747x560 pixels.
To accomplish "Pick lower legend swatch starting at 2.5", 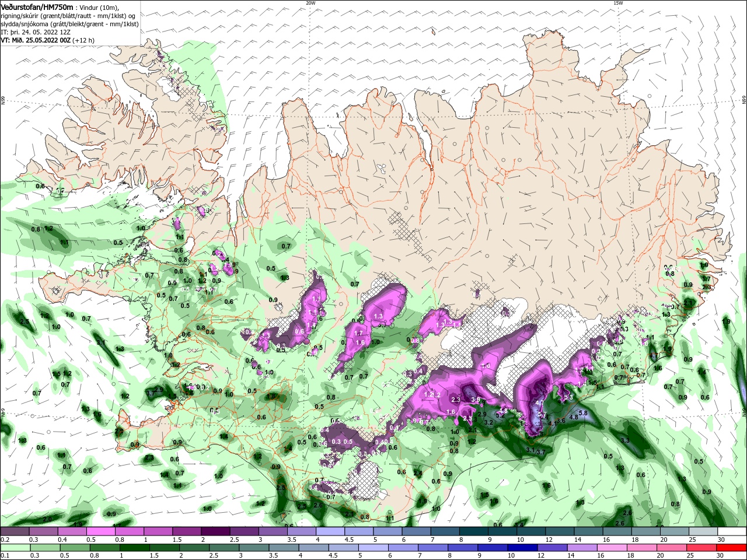I will 224,548.
